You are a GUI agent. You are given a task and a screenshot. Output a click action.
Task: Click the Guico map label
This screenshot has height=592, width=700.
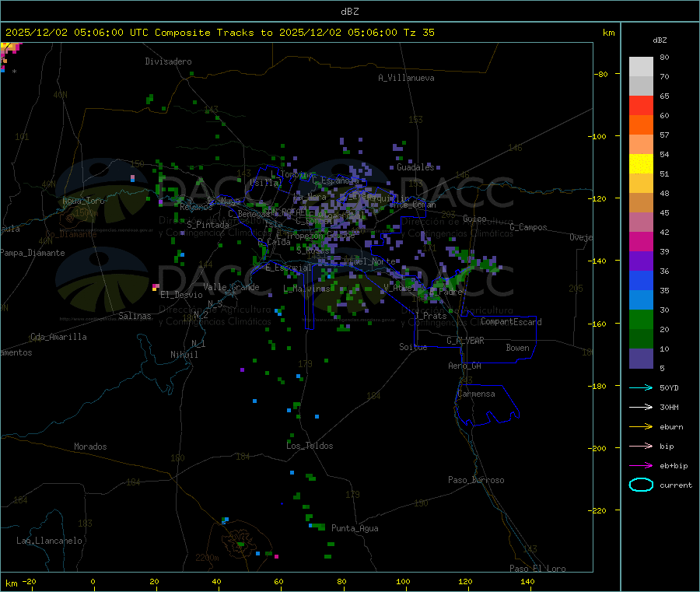tap(474, 219)
